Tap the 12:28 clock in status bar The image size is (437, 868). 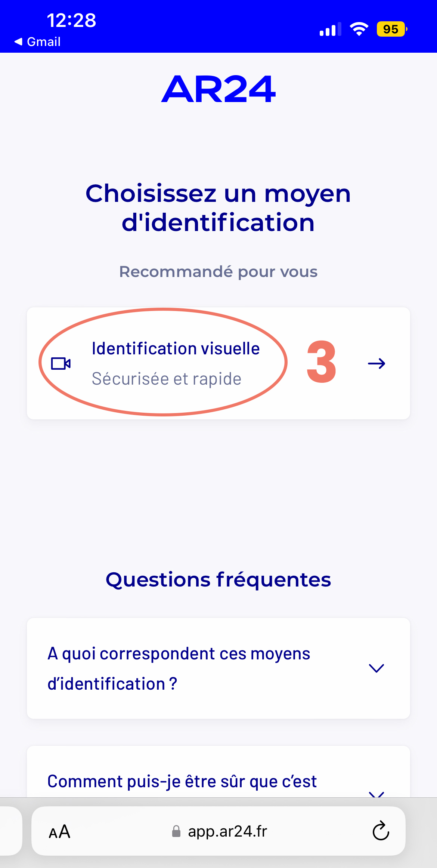(71, 20)
